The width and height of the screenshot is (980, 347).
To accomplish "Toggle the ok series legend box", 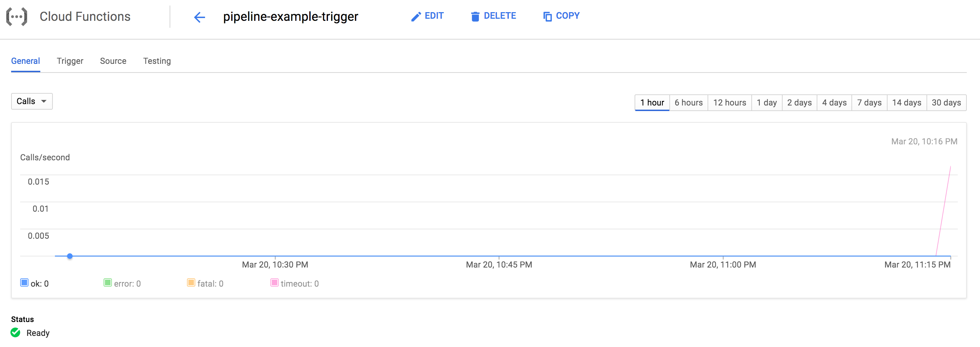I will click(x=24, y=283).
